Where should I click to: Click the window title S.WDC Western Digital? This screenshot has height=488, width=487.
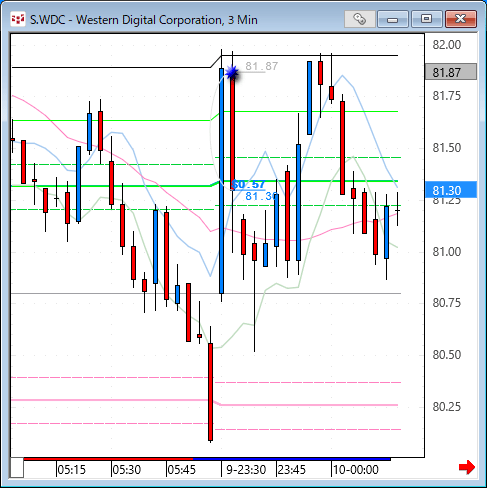(144, 20)
